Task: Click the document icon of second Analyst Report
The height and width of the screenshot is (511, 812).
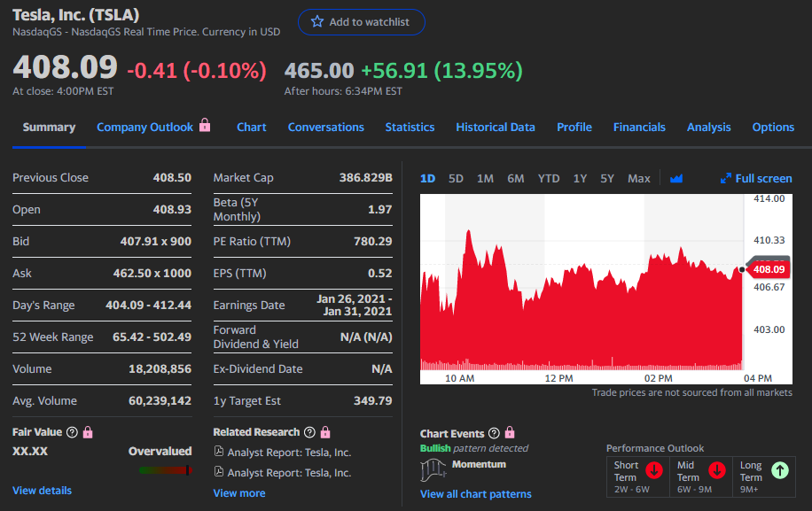Action: tap(219, 472)
